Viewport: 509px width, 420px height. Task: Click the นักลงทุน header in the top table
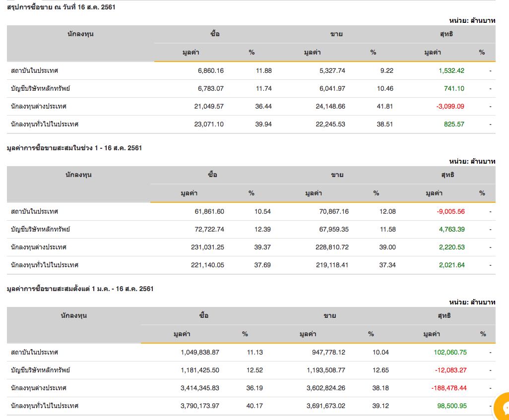(80, 34)
